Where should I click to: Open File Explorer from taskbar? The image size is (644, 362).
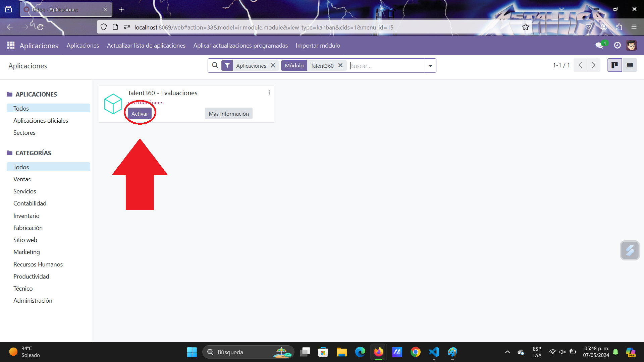pyautogui.click(x=341, y=352)
